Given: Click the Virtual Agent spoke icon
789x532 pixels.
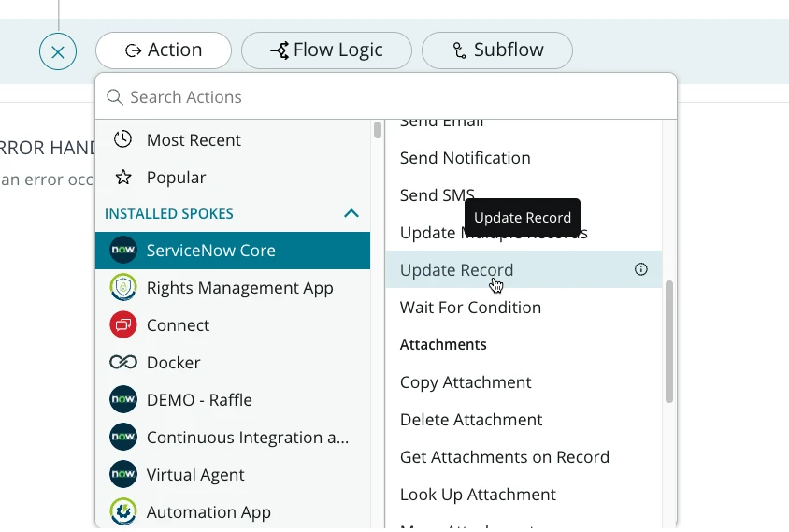Looking at the screenshot, I should point(123,475).
